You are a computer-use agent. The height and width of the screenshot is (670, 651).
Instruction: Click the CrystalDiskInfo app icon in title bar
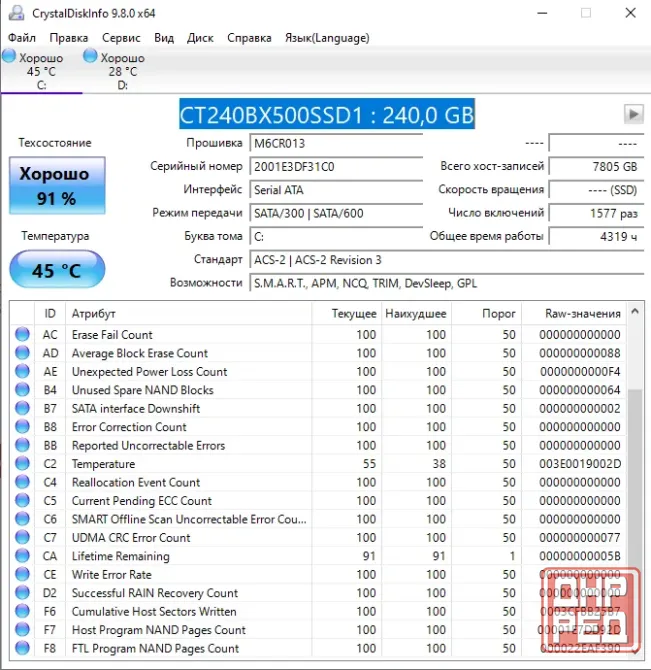coord(16,13)
